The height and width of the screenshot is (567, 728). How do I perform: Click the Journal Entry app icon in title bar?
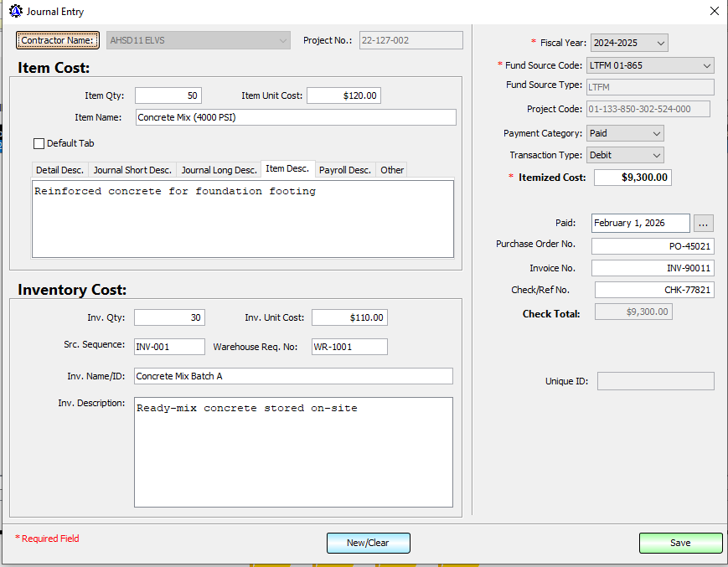(x=15, y=12)
